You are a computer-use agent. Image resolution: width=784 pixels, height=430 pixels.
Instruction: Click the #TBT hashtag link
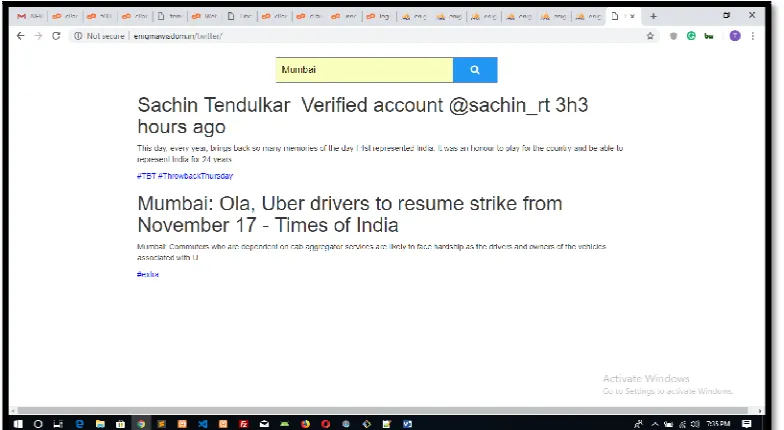(146, 176)
